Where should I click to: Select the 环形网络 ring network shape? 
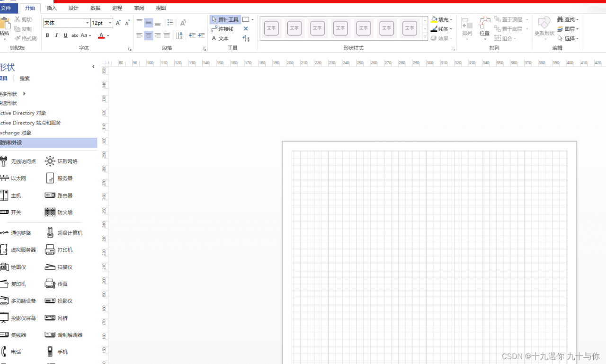[62, 161]
